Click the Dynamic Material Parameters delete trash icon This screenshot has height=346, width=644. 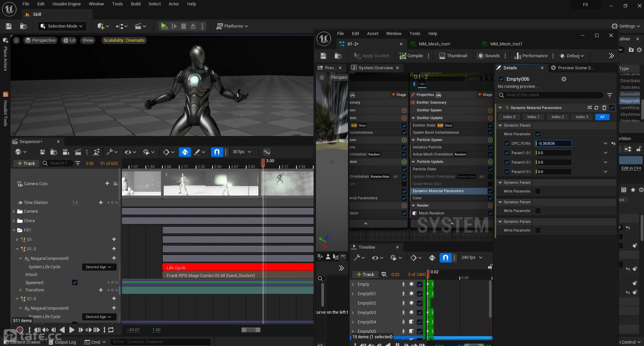(604, 108)
